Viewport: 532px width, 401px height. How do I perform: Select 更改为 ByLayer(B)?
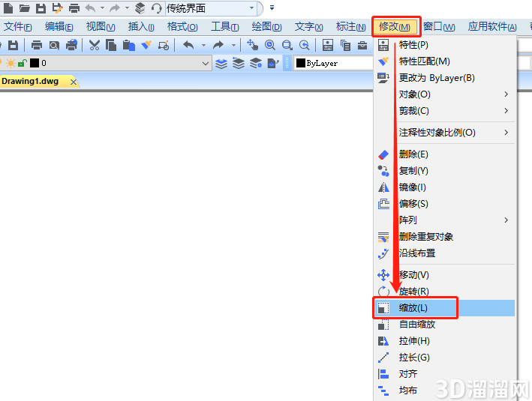445,78
